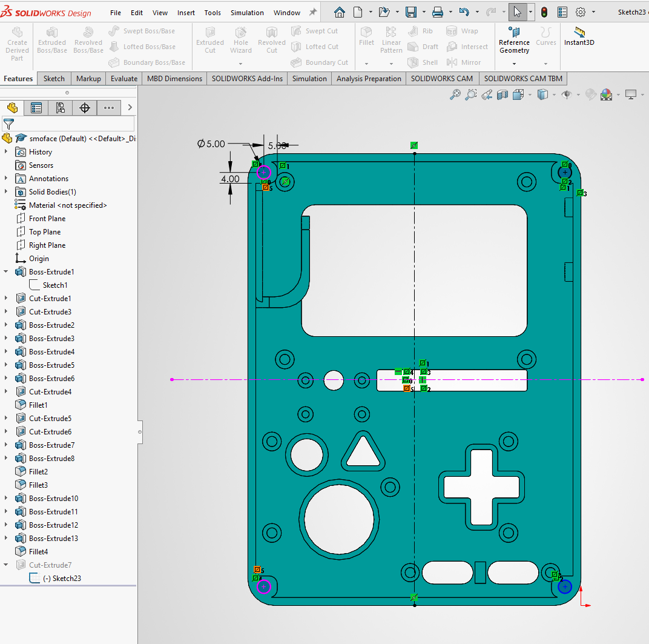Image resolution: width=649 pixels, height=644 pixels.
Task: Open Reference Geometry dropdown
Action: [514, 64]
